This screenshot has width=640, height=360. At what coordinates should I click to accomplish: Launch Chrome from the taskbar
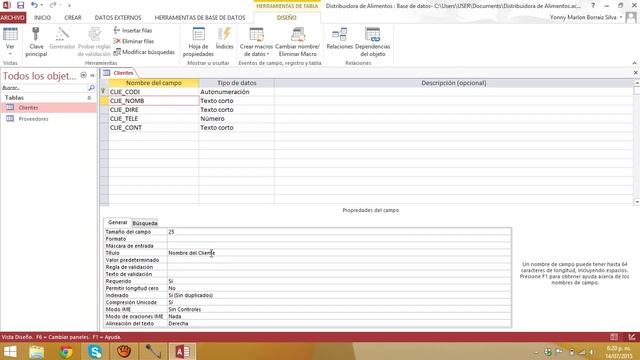point(66,352)
